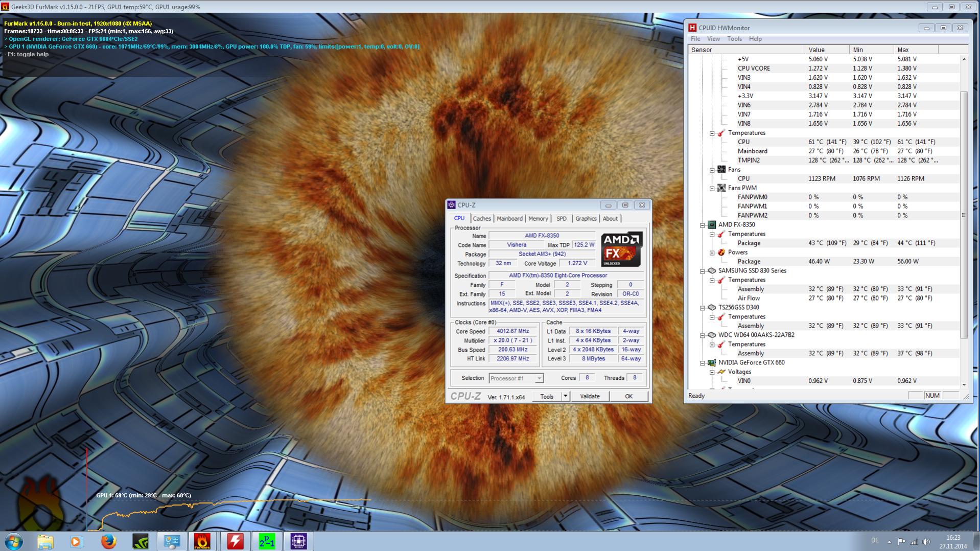The width and height of the screenshot is (980, 551).
Task: Click the HWMonitor scrollbar up arrow
Action: (x=964, y=59)
